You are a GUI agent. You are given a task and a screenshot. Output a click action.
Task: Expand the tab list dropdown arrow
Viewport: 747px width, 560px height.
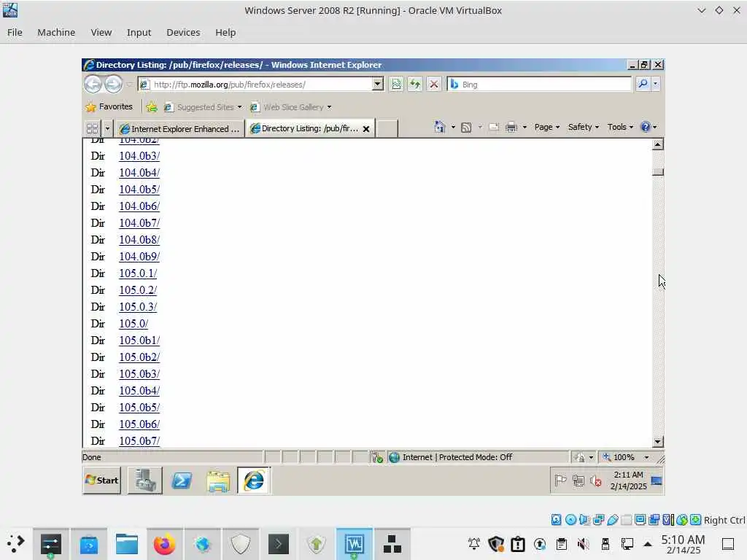point(107,128)
